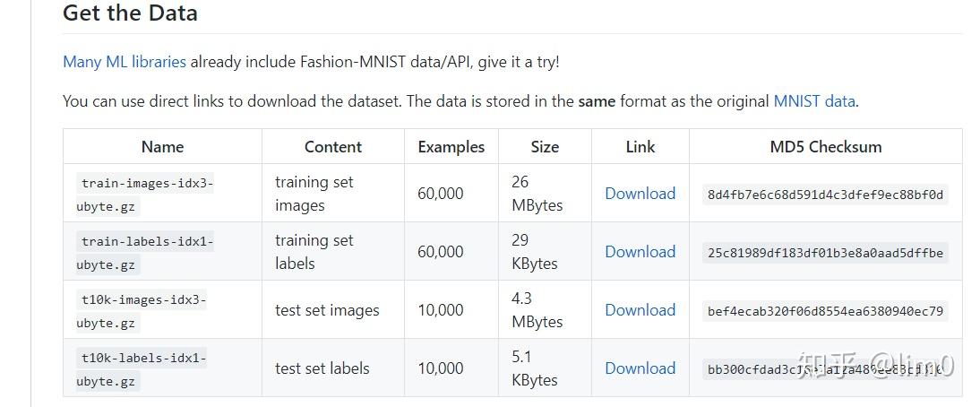The width and height of the screenshot is (980, 407).
Task: Click the Size column header
Action: tap(545, 147)
